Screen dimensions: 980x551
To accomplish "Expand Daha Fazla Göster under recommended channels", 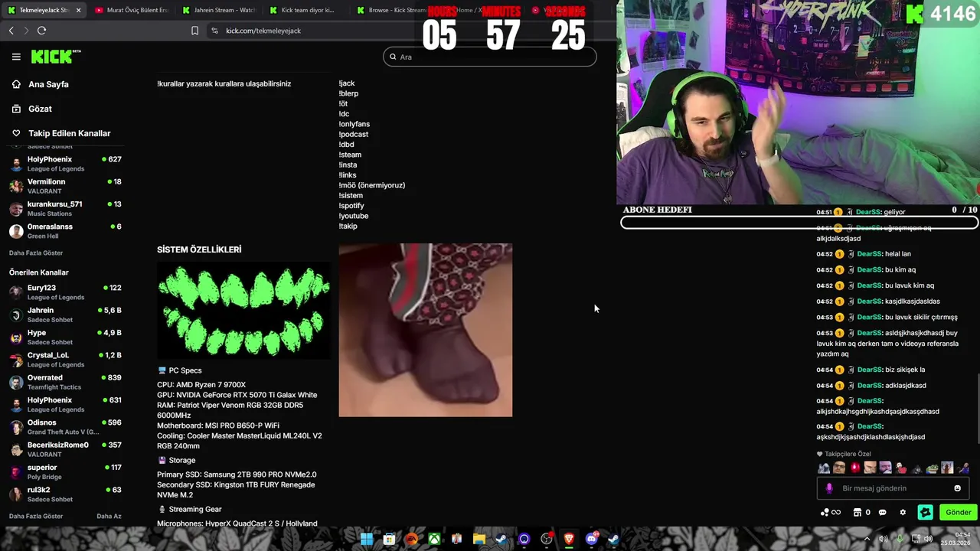I will click(x=36, y=516).
